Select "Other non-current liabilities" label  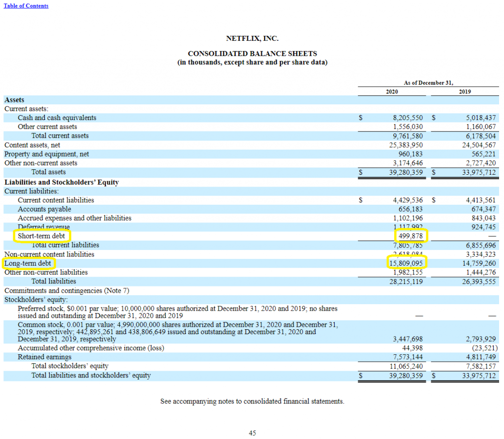click(x=46, y=273)
